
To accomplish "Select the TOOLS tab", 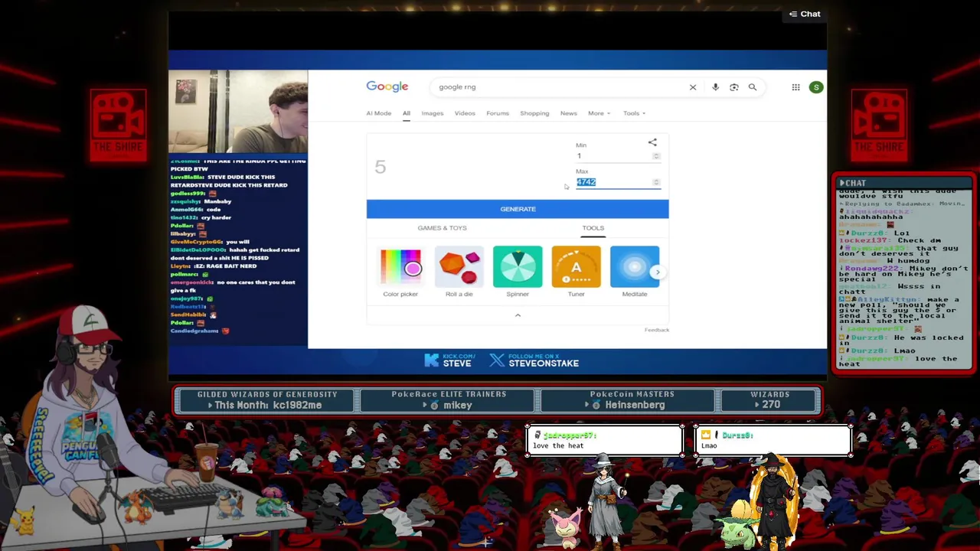I will [593, 228].
